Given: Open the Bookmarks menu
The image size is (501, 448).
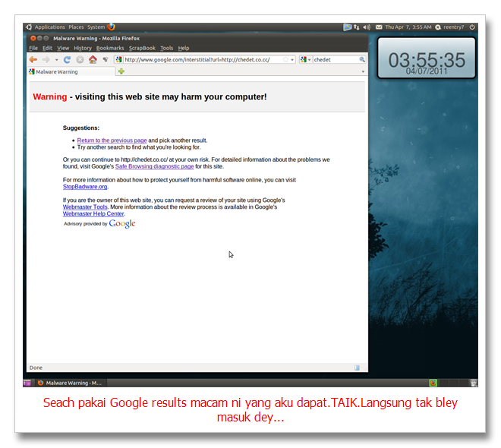Looking at the screenshot, I should (110, 48).
